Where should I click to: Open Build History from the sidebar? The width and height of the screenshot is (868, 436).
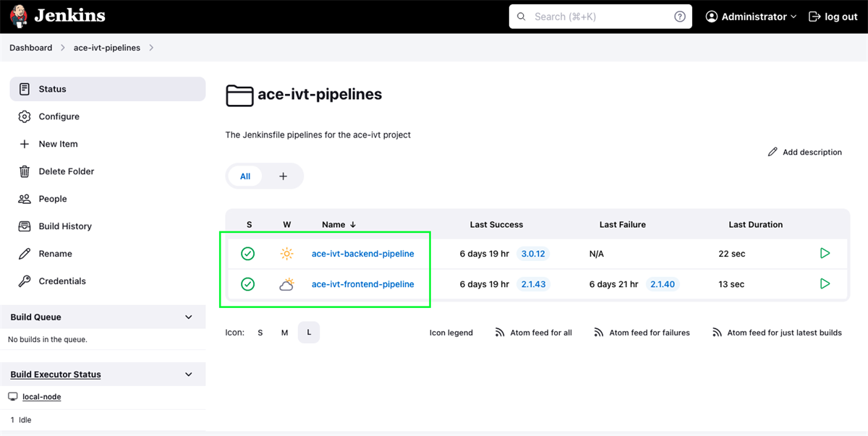[65, 226]
